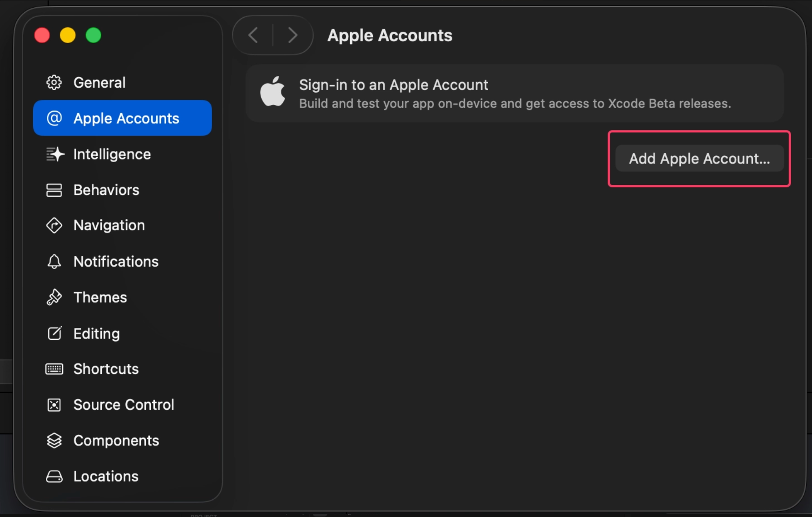This screenshot has width=812, height=517.
Task: Select the Intelligence sparkle icon
Action: click(x=55, y=154)
